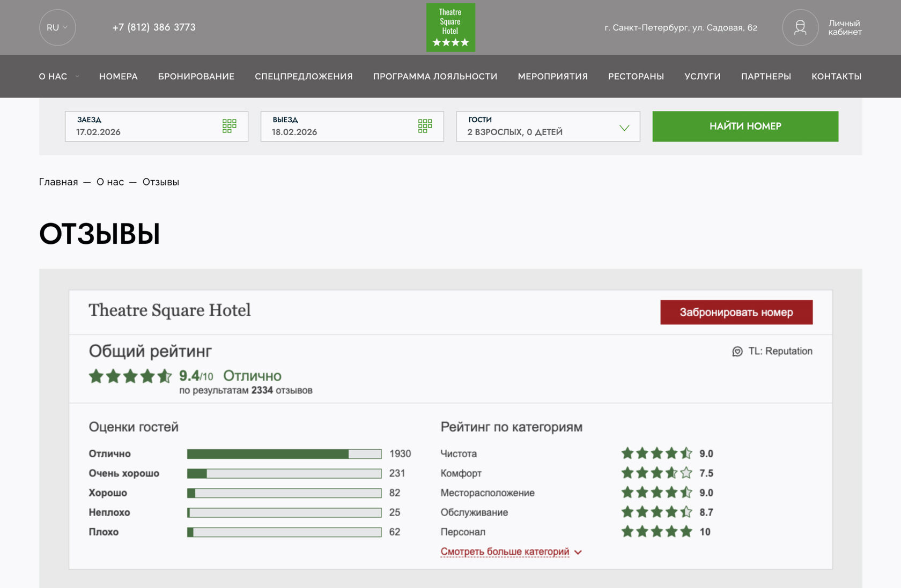The width and height of the screenshot is (901, 588).
Task: Click the О нас breadcrumb link
Action: [110, 182]
